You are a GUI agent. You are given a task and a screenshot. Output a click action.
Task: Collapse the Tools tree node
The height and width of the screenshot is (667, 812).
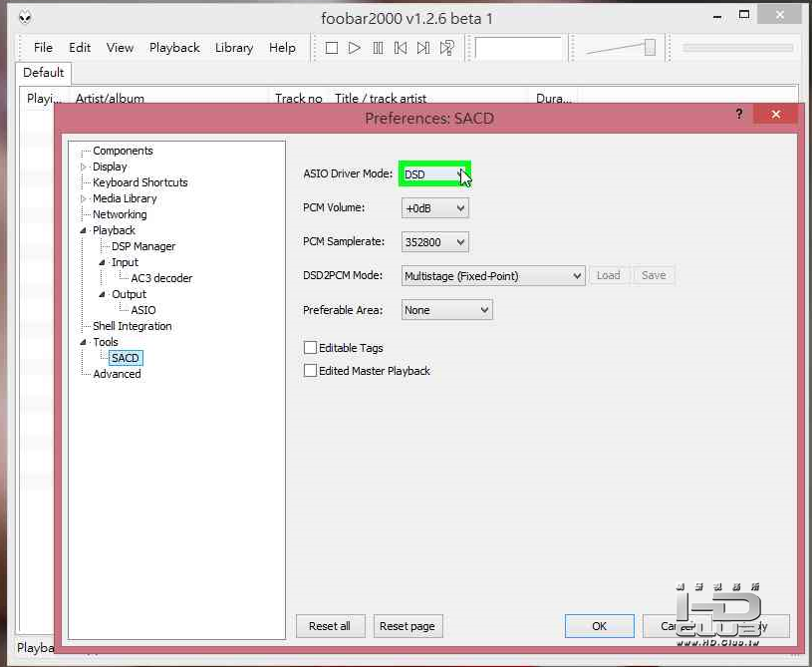(83, 342)
